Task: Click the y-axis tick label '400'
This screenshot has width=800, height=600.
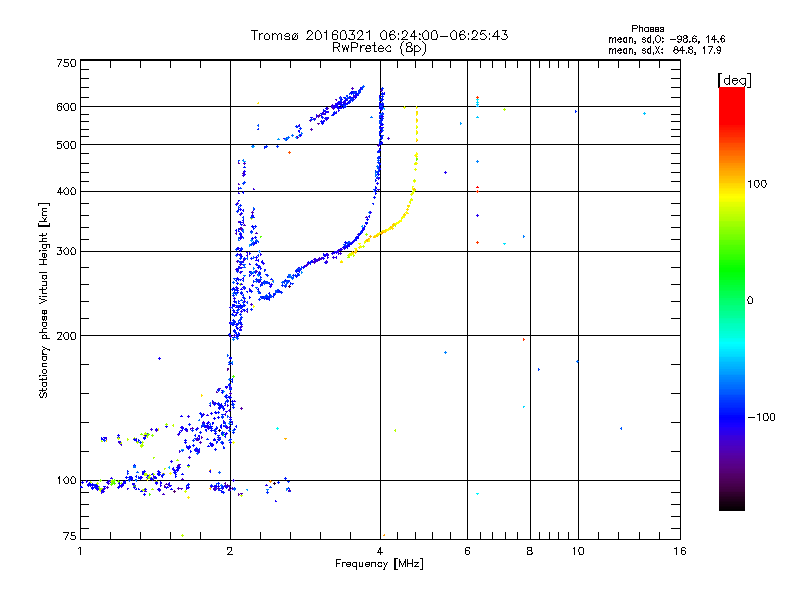Action: click(66, 192)
